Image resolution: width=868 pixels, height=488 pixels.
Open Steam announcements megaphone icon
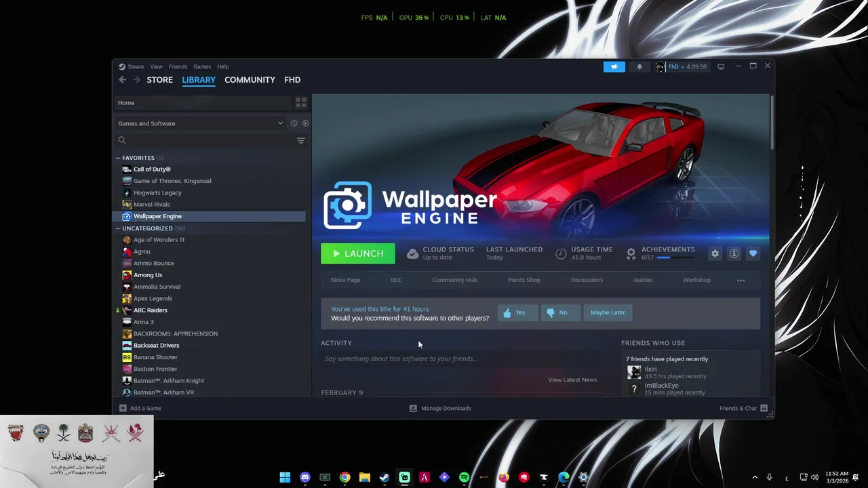click(614, 66)
